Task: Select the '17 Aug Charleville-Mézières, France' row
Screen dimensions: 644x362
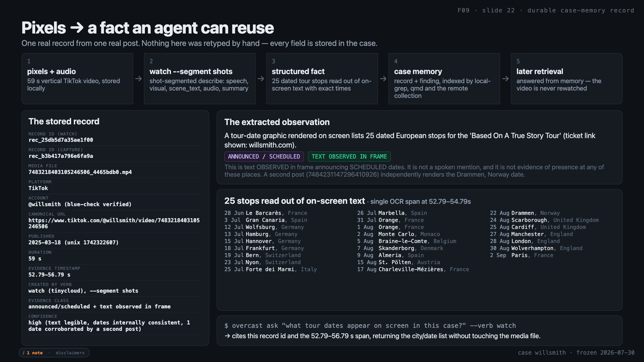Action: 413,269
